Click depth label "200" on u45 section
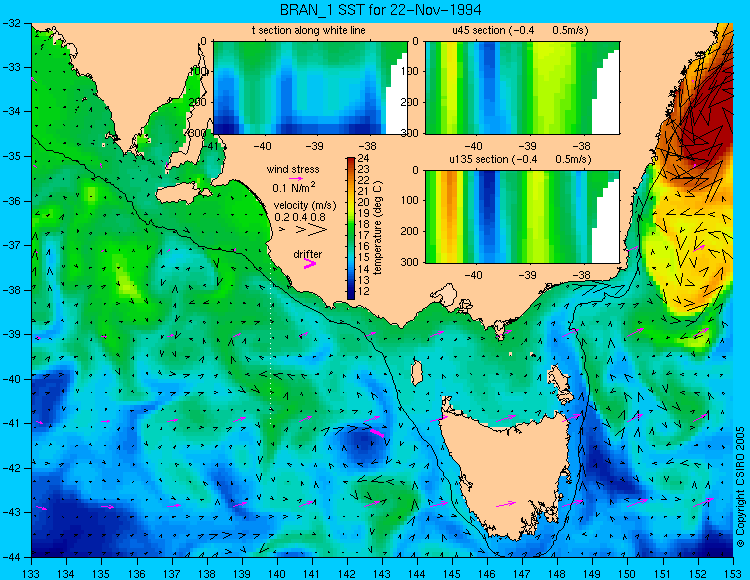 pyautogui.click(x=410, y=102)
